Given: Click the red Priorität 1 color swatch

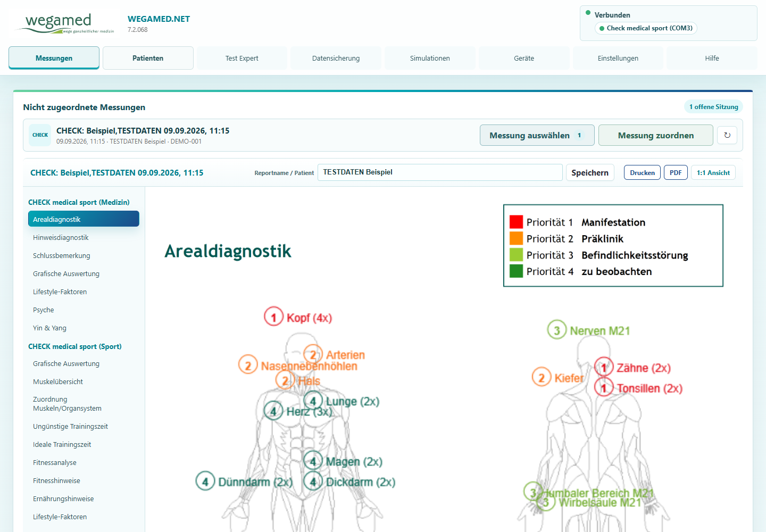Looking at the screenshot, I should point(516,222).
